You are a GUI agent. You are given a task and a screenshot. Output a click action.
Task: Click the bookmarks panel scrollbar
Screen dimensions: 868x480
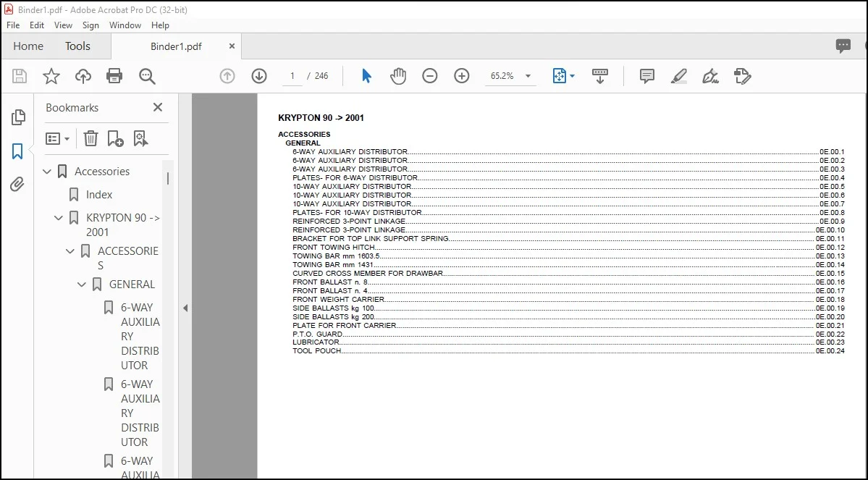[x=168, y=178]
